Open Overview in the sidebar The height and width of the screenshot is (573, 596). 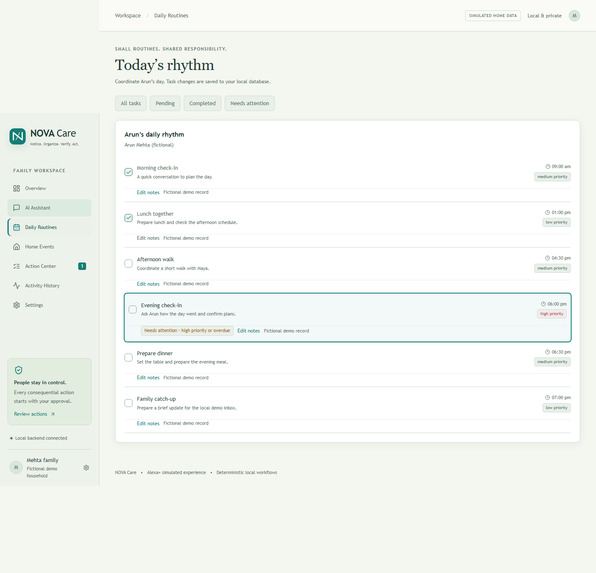coord(49,188)
